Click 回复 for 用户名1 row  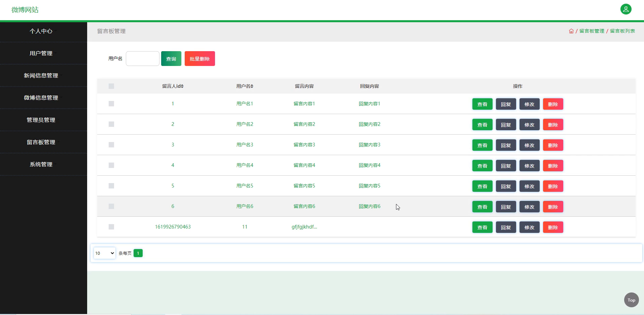pyautogui.click(x=506, y=104)
